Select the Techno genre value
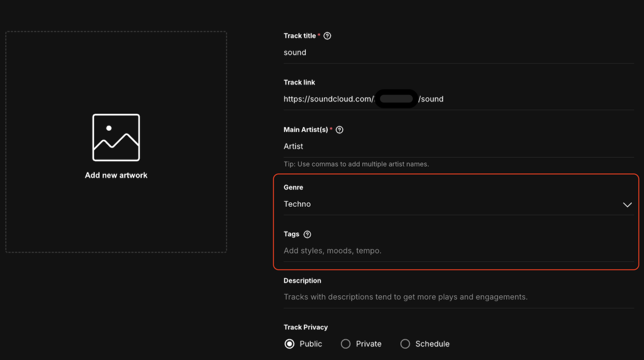The height and width of the screenshot is (360, 644). tap(297, 204)
